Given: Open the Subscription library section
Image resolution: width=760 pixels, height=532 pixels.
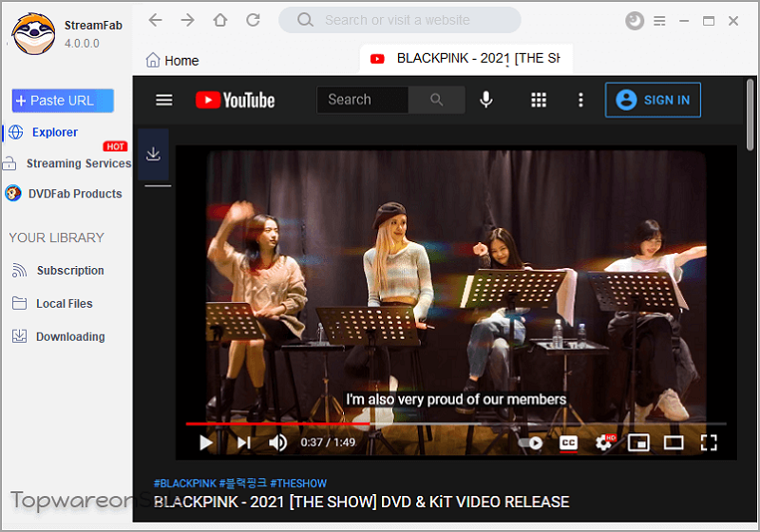Looking at the screenshot, I should (x=70, y=271).
